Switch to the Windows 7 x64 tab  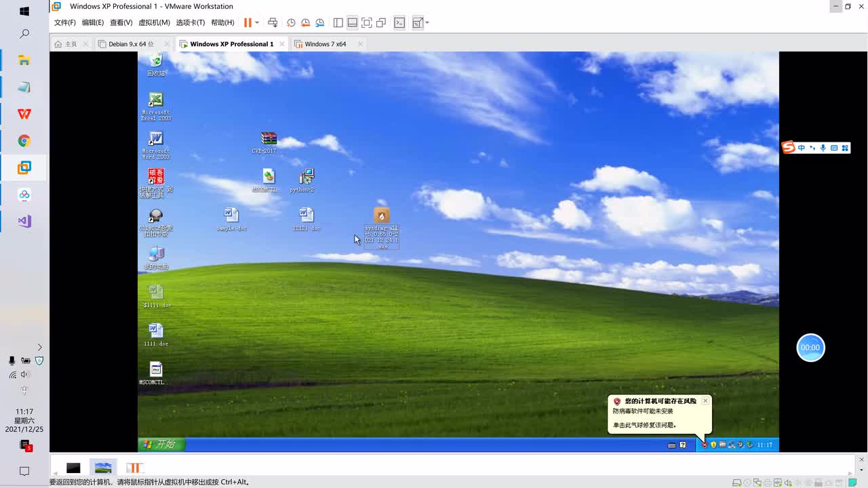[x=325, y=44]
